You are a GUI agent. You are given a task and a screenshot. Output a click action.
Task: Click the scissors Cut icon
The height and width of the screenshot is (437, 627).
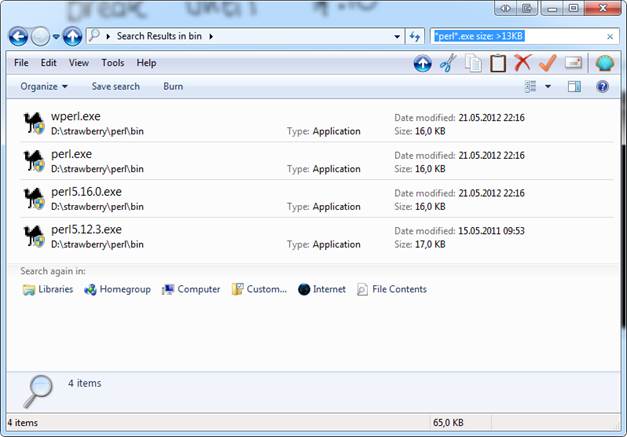tap(448, 63)
